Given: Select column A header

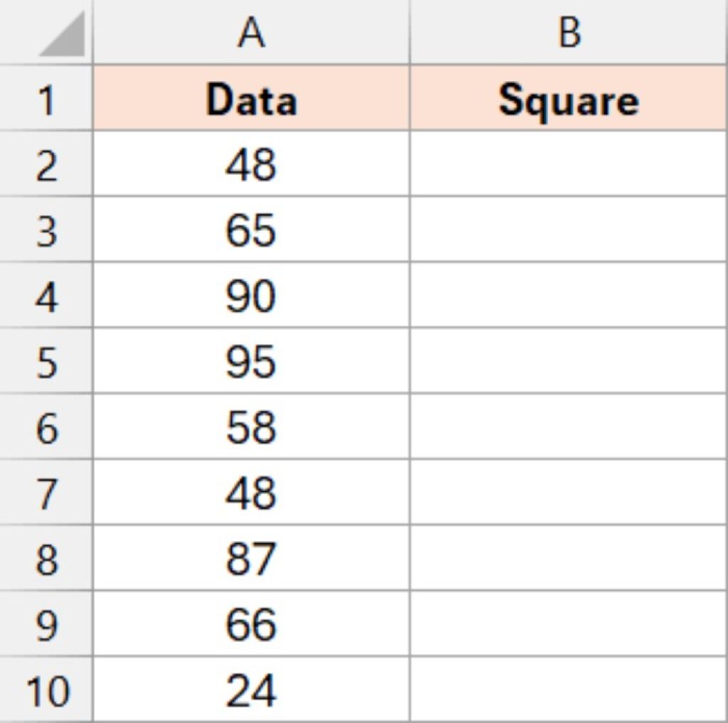Looking at the screenshot, I should pos(249,32).
